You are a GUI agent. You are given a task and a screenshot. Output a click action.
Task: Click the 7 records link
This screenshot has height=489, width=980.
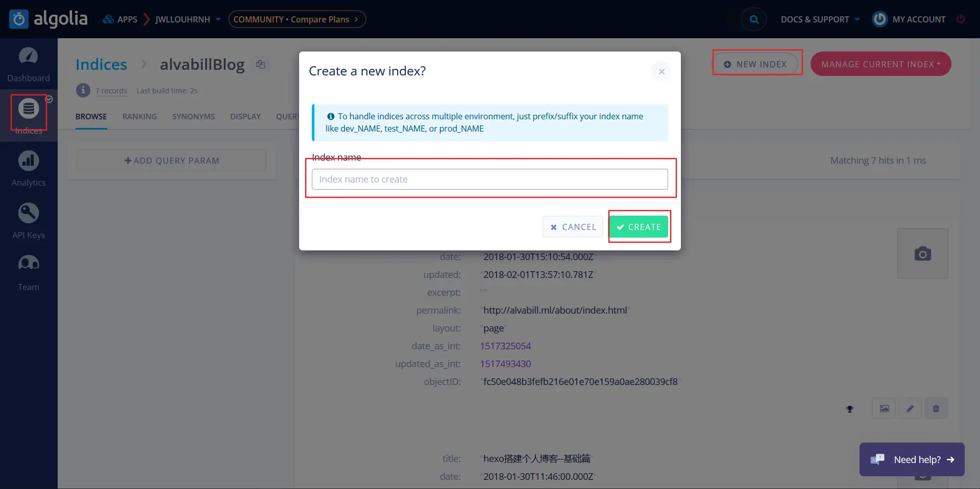coord(111,91)
